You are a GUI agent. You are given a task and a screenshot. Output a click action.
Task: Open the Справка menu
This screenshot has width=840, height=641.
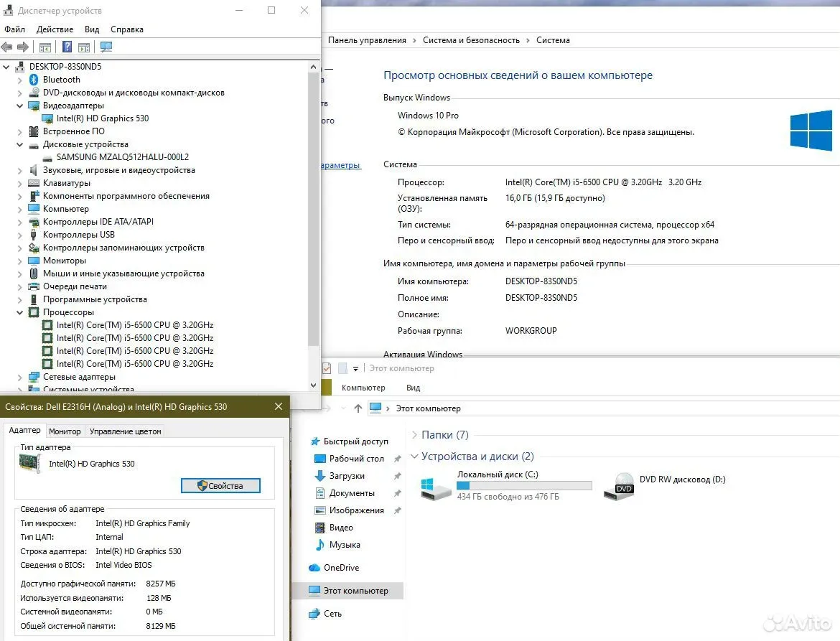pos(127,29)
